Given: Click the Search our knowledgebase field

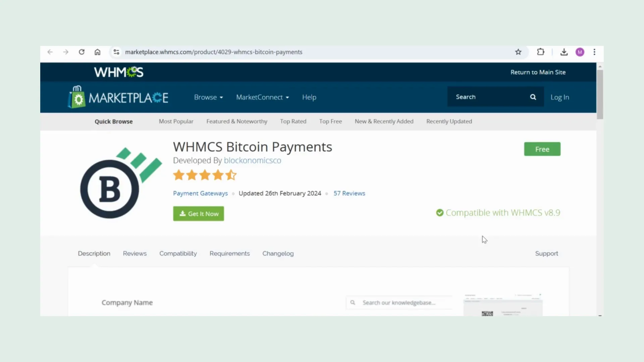Looking at the screenshot, I should [x=399, y=303].
